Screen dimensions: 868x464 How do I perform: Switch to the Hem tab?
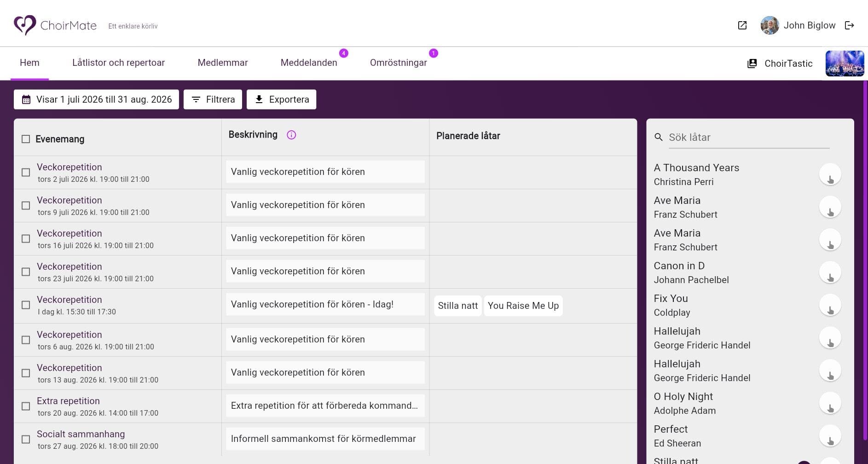point(29,63)
